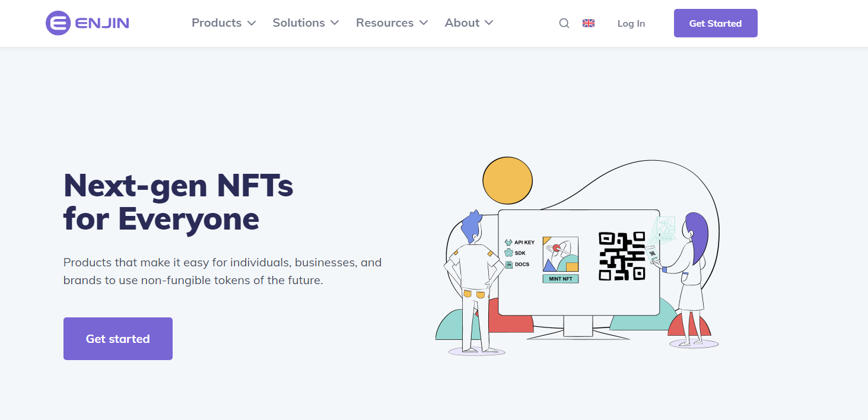Expand the Products dropdown chevron

pyautogui.click(x=252, y=23)
